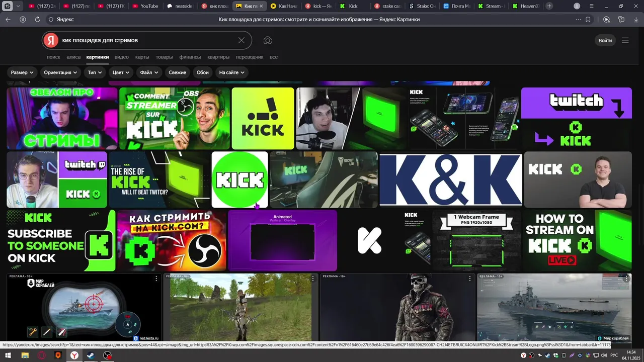Image resolution: width=644 pixels, height=362 pixels.
Task: Click the Войти login button
Action: (x=605, y=40)
